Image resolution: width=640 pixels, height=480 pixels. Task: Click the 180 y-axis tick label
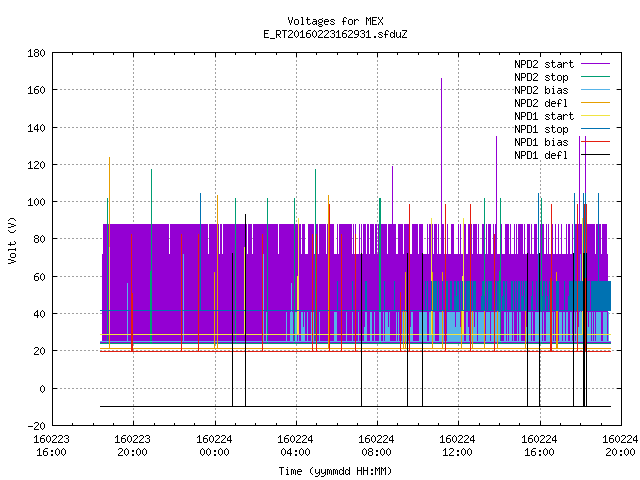tap(36, 53)
